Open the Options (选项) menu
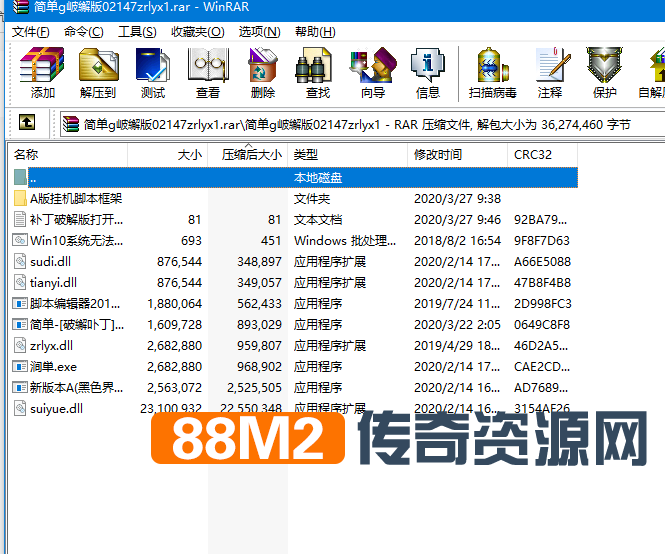This screenshot has width=665, height=554. (260, 32)
